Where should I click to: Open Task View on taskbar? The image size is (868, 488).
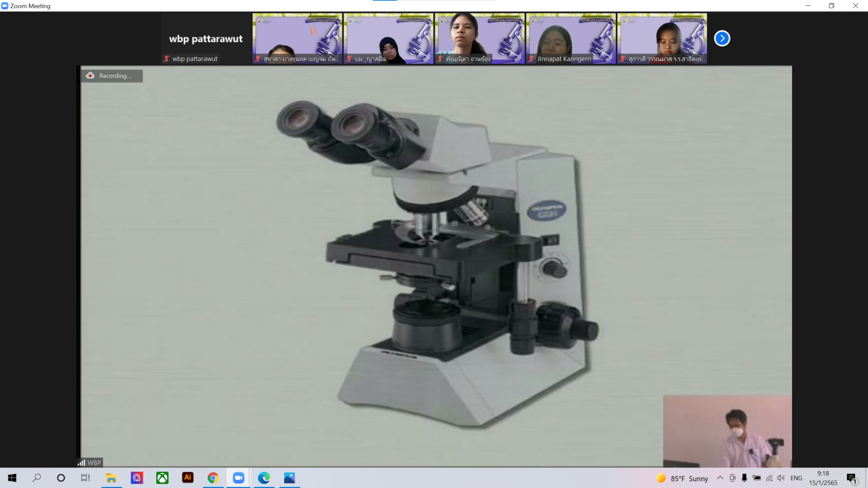pyautogui.click(x=85, y=478)
